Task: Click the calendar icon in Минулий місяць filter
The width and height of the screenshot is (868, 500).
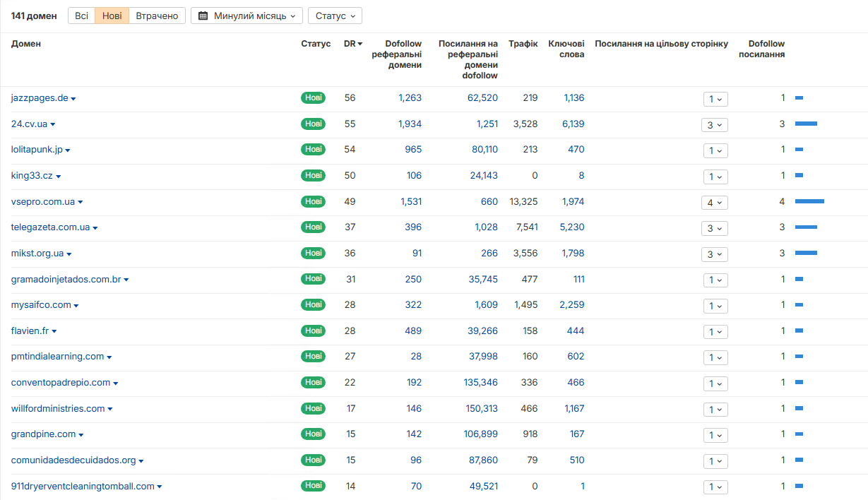Action: coord(203,16)
